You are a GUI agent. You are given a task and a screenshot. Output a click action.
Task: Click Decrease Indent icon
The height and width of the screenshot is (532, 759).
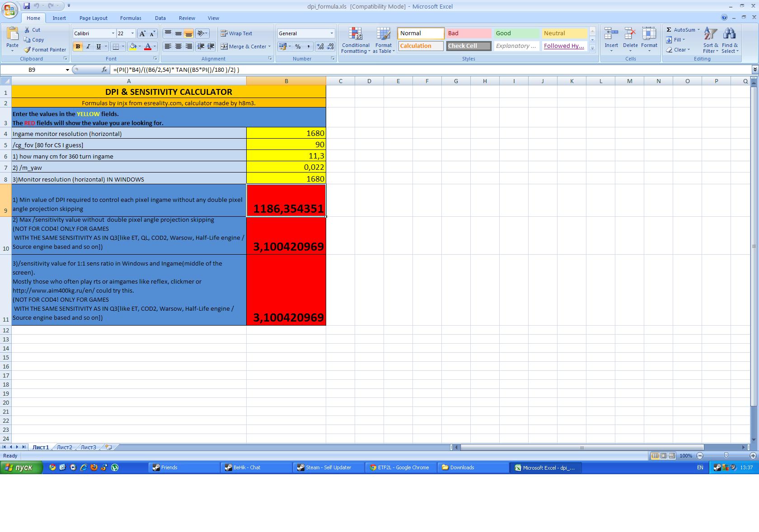click(201, 47)
